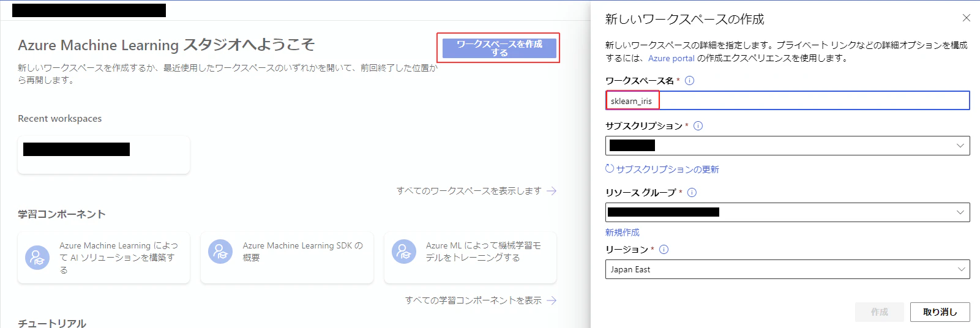Click the resource group info icon
The image size is (980, 328).
(692, 193)
